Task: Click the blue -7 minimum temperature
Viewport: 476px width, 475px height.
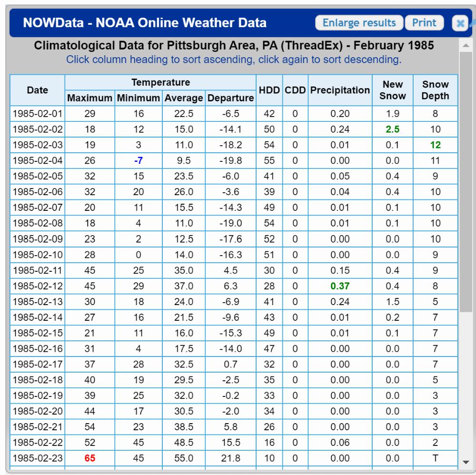Action: (x=139, y=160)
